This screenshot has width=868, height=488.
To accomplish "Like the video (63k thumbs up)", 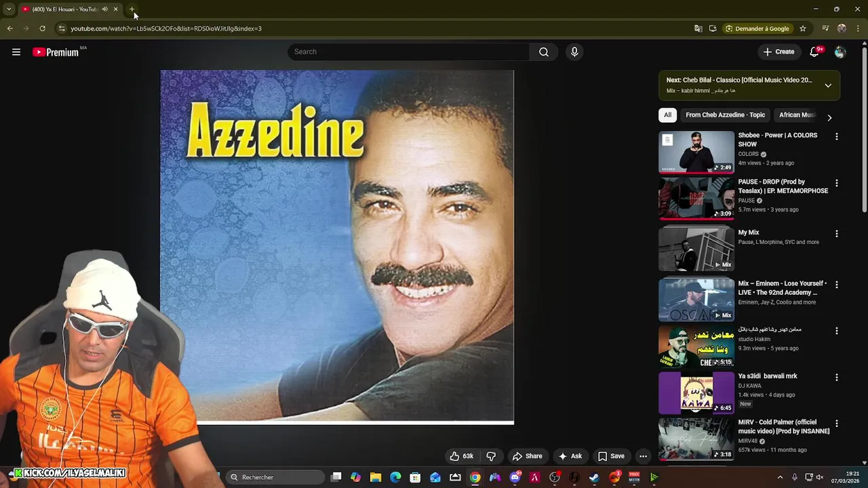I will click(462, 456).
